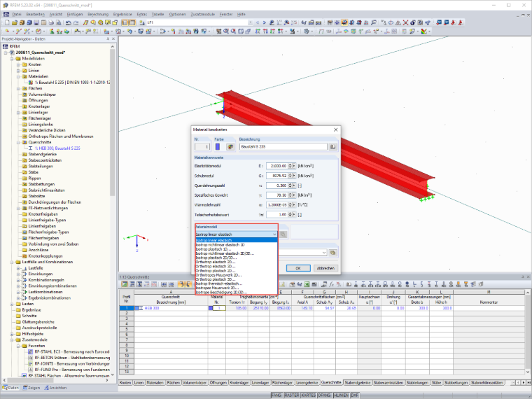This screenshot has height=399, width=532.
Task: Click the fx formula icon in table toolbar
Action: 332,284
